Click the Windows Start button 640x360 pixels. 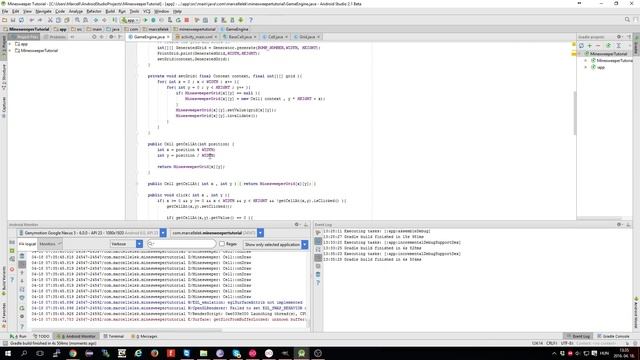pos(8,353)
